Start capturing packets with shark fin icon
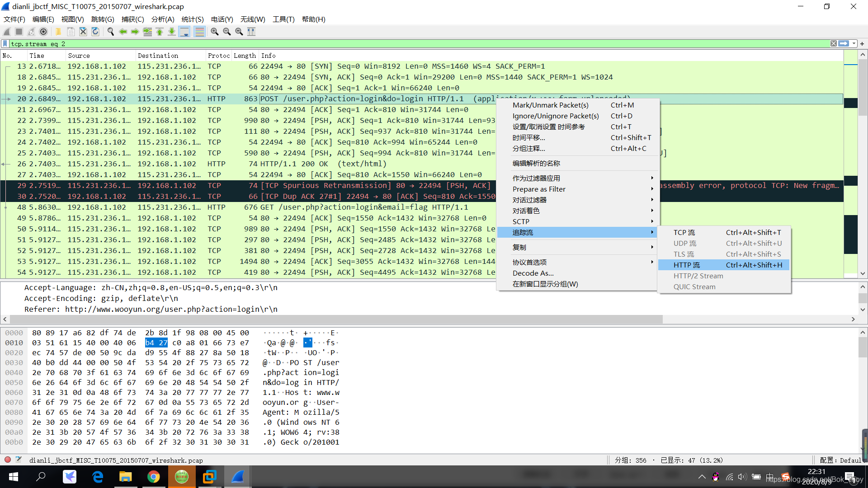Image resolution: width=868 pixels, height=488 pixels. 7,32
